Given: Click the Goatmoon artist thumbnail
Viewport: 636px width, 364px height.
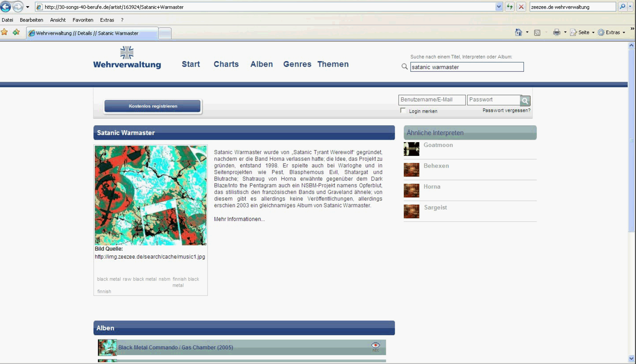Looking at the screenshot, I should point(411,149).
